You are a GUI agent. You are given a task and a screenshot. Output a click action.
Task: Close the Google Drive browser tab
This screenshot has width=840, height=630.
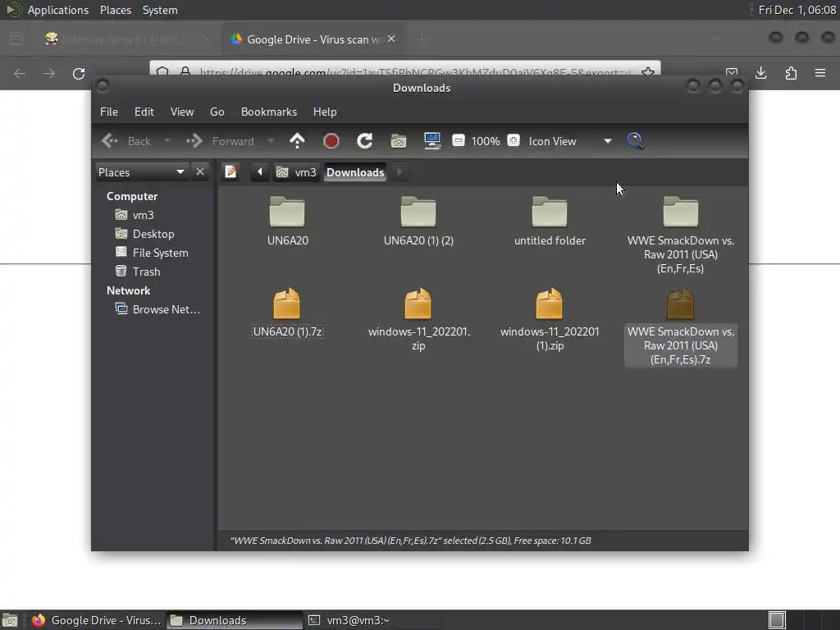coord(391,39)
